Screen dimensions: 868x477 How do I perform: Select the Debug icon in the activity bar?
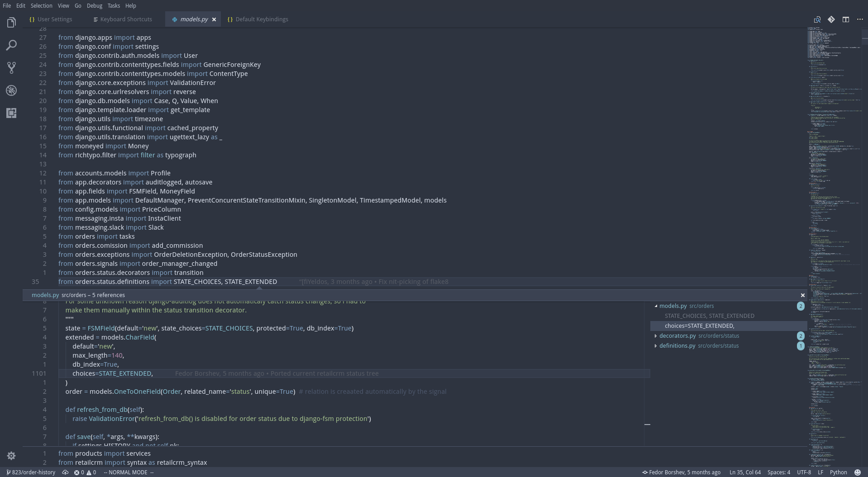pyautogui.click(x=11, y=90)
